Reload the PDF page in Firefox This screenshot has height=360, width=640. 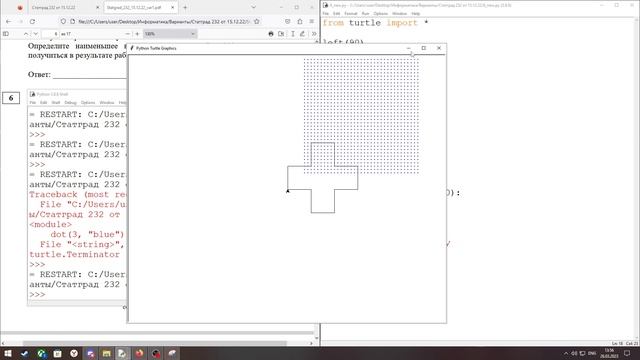click(x=32, y=21)
